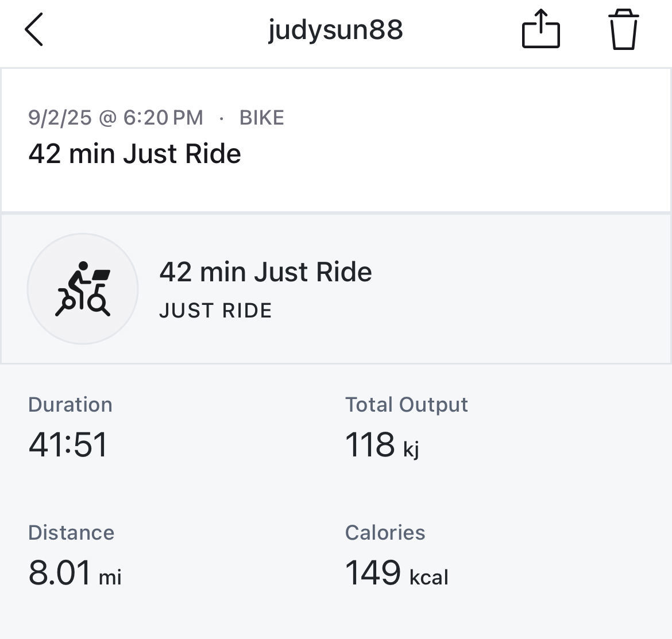The image size is (672, 639).
Task: Select the workout date 9/2/25 @ 6:20 PM
Action: [115, 118]
